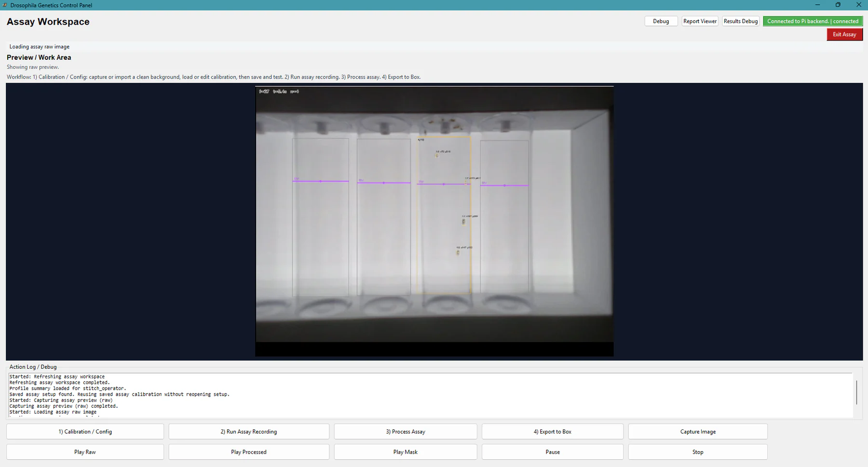Exit the assay with red button
Viewport: 868px width, 467px height.
844,34
